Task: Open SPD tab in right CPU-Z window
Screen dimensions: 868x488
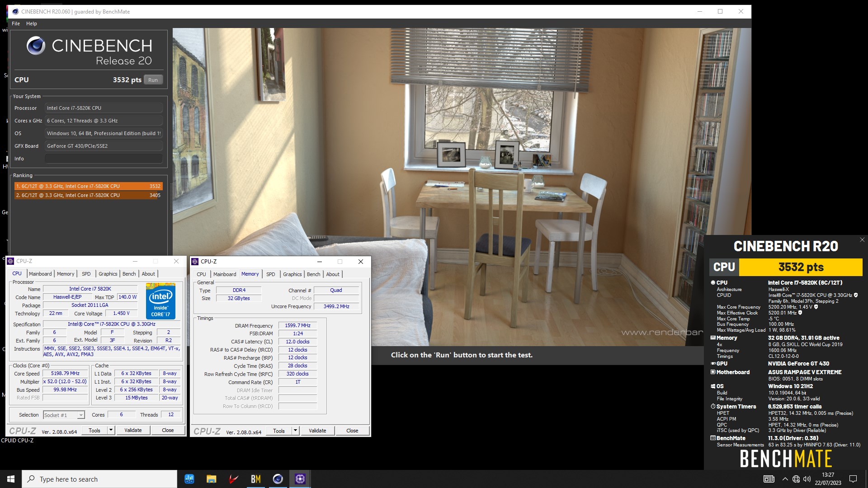Action: pyautogui.click(x=271, y=274)
